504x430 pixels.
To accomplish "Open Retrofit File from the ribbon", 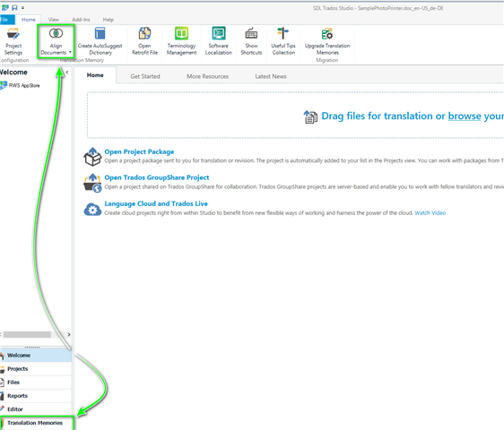I will pos(144,42).
